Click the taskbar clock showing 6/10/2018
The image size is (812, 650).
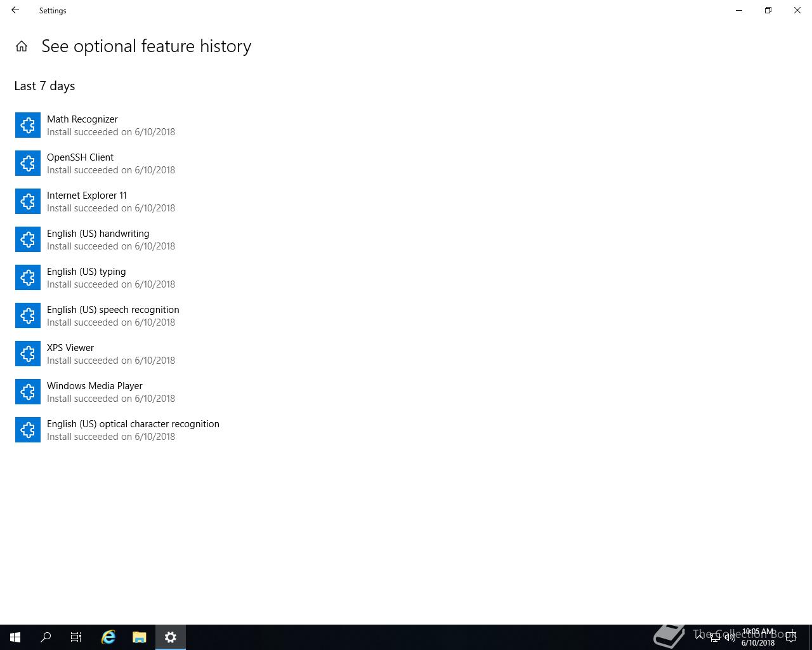[x=758, y=637]
